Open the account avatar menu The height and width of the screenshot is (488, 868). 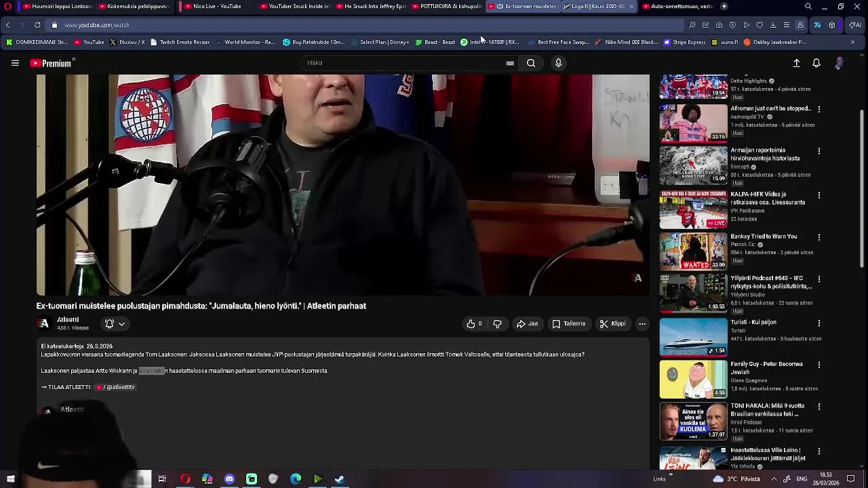[840, 63]
